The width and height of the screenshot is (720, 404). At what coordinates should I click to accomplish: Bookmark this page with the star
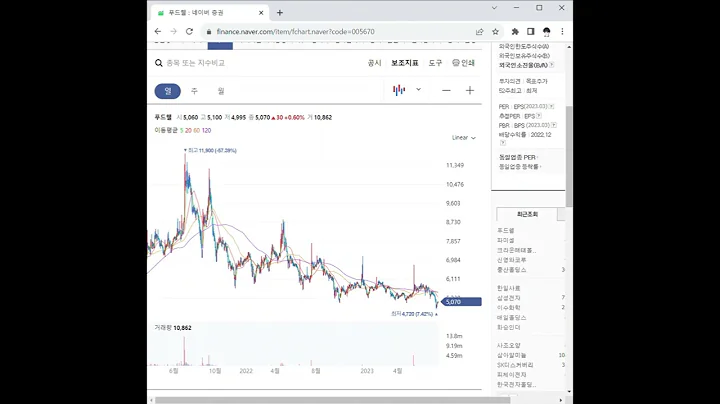click(x=495, y=32)
